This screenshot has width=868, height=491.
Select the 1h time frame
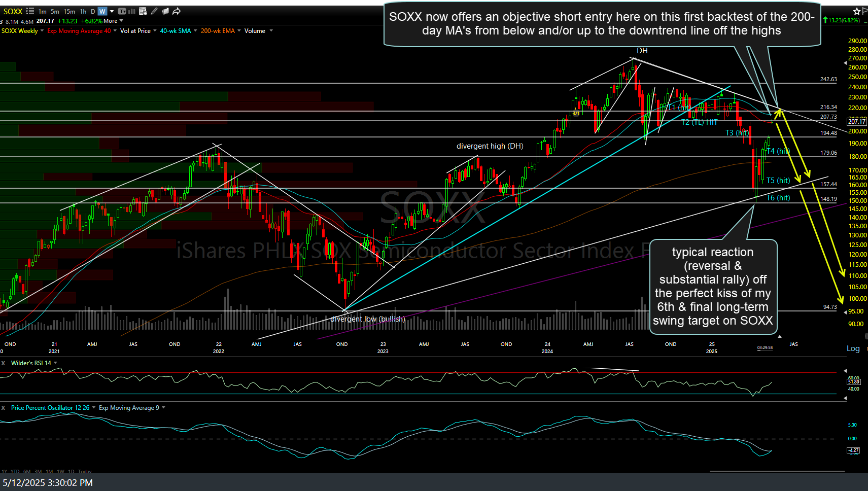[x=83, y=11]
